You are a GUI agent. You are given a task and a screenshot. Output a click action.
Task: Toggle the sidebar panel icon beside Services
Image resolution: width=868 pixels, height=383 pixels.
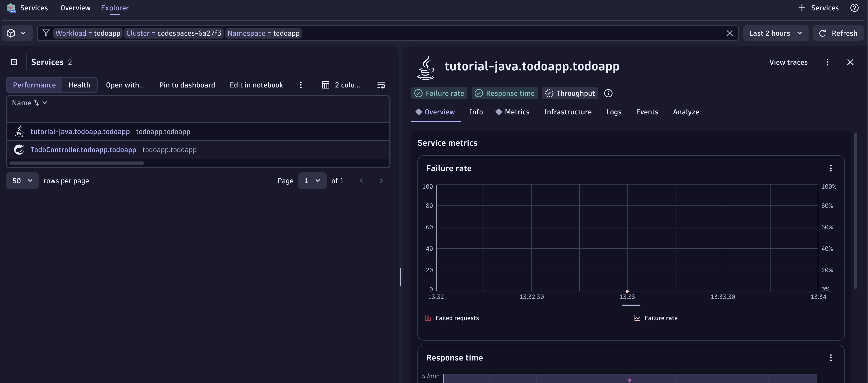(x=14, y=62)
